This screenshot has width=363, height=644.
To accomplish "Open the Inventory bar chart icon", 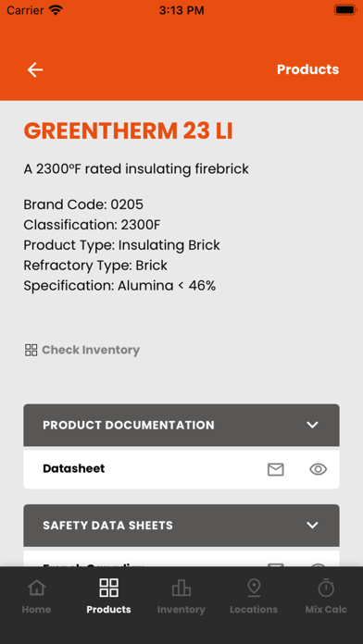I will 181,588.
